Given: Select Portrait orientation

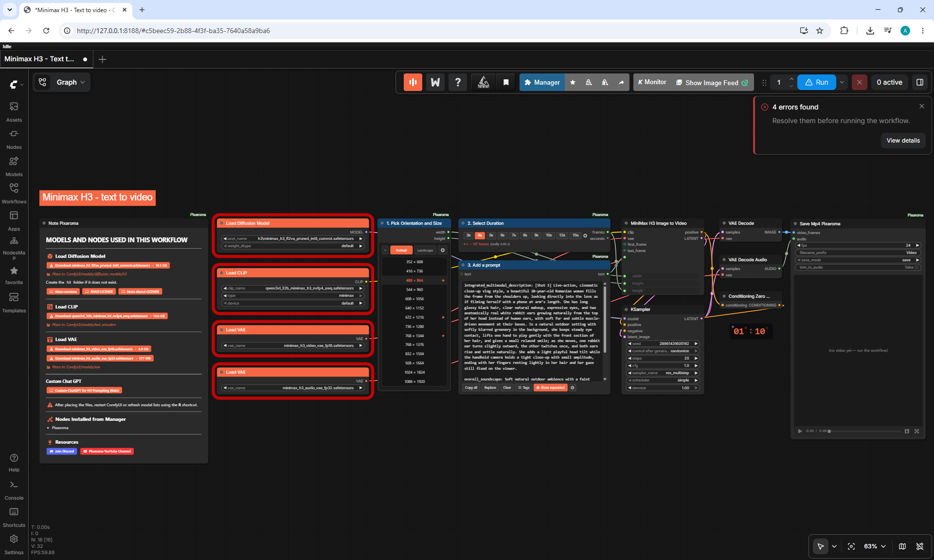Looking at the screenshot, I should click(401, 250).
